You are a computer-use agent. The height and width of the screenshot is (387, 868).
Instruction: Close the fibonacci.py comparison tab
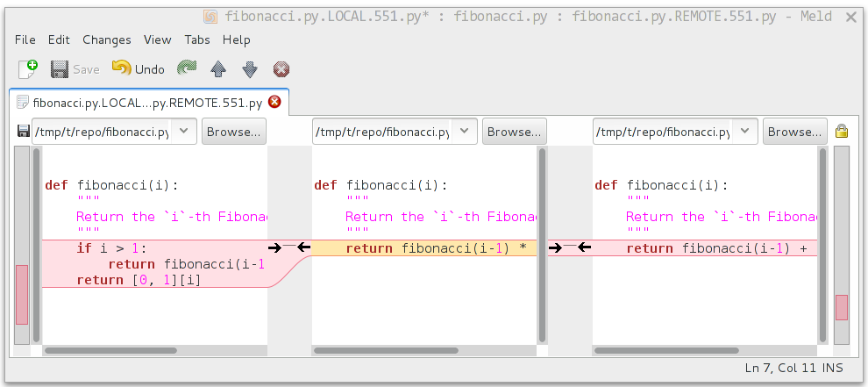tap(274, 102)
